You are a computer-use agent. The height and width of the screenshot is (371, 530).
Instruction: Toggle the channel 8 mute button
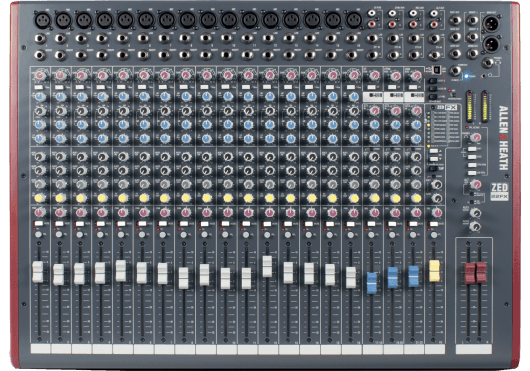pos(184,223)
